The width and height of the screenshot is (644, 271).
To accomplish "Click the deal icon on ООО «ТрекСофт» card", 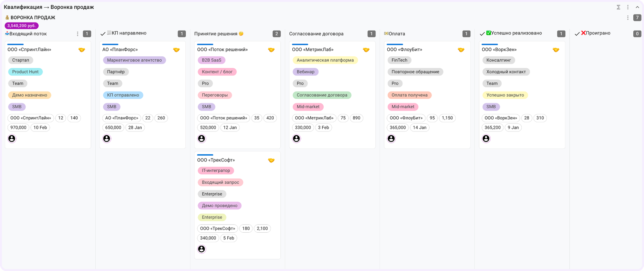I will [271, 160].
